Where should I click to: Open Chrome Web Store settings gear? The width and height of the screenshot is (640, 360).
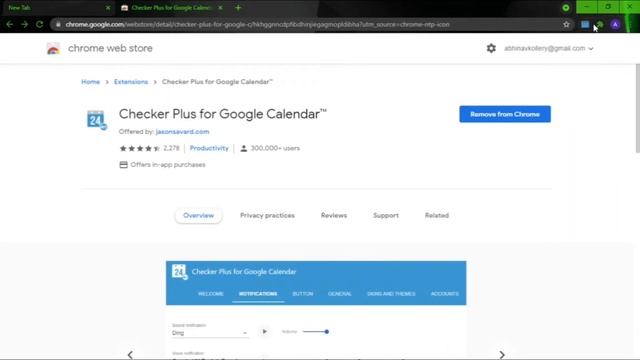(491, 48)
